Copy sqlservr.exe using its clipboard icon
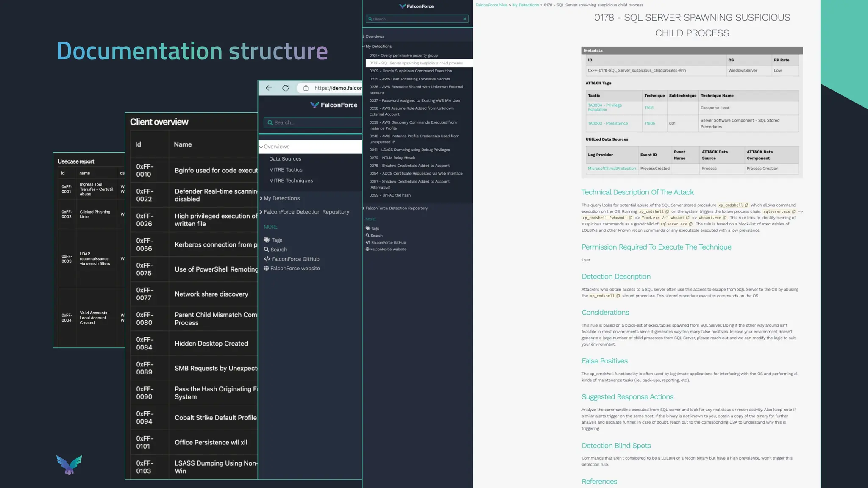The width and height of the screenshot is (868, 488). pos(793,211)
